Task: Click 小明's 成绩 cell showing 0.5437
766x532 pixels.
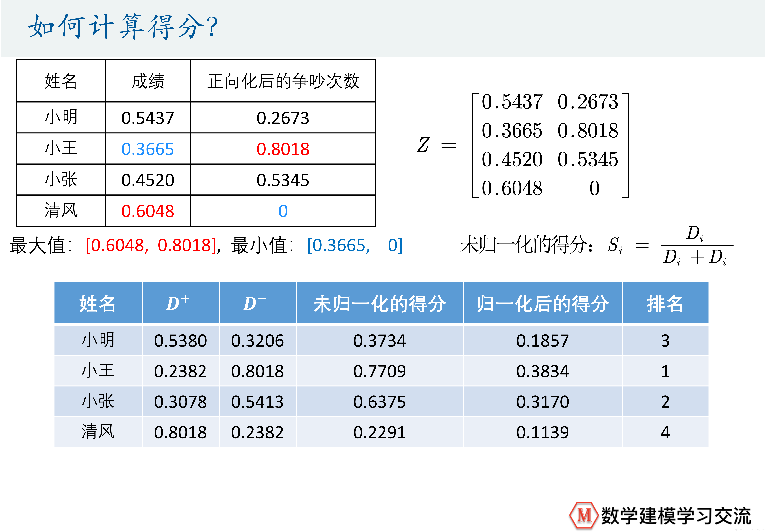Action: (148, 118)
